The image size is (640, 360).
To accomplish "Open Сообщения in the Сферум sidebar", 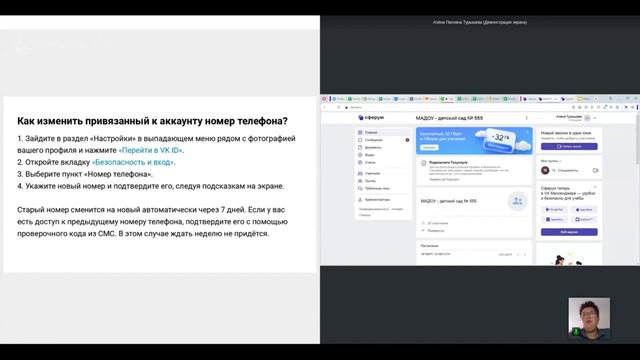I will (383, 140).
